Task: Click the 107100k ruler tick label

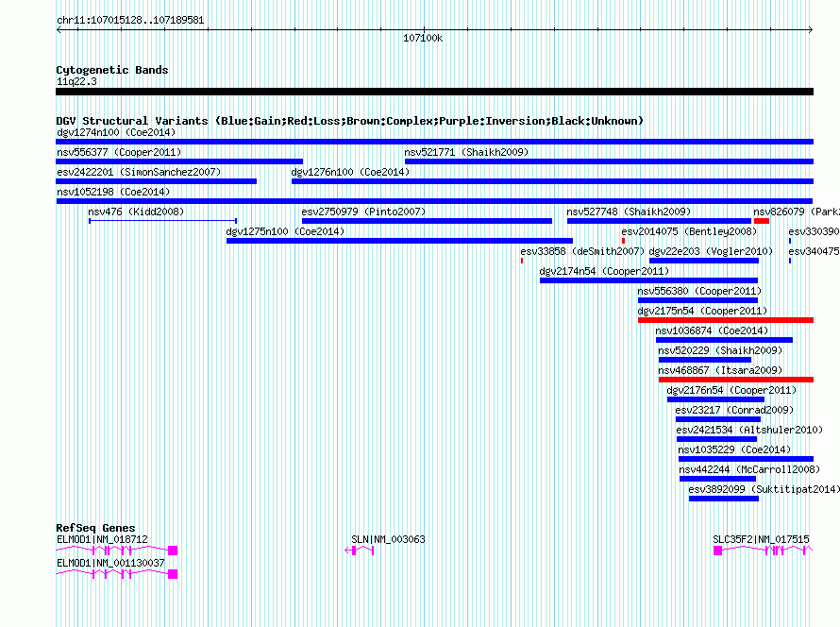Action: point(423,38)
